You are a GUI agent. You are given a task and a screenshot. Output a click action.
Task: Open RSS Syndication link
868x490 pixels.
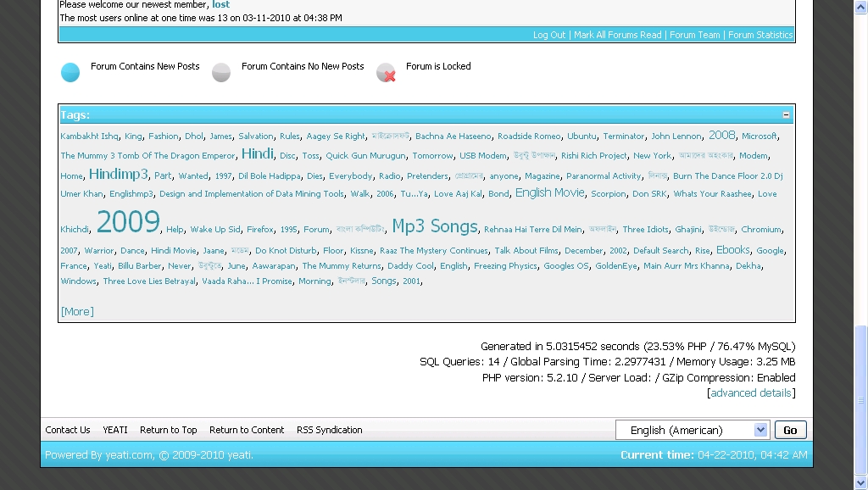329,430
